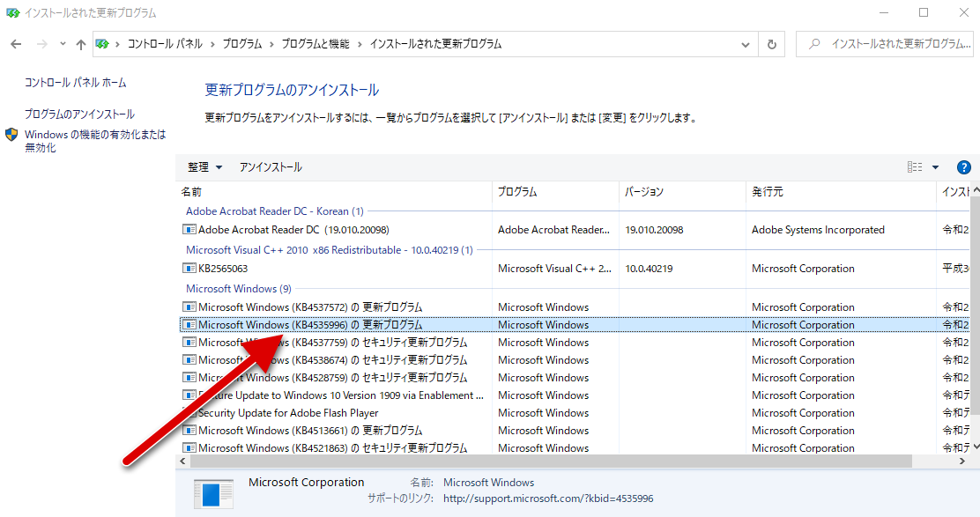Viewport: 980px width, 517px height.
Task: Sort by the プログラム column header
Action: [x=555, y=192]
